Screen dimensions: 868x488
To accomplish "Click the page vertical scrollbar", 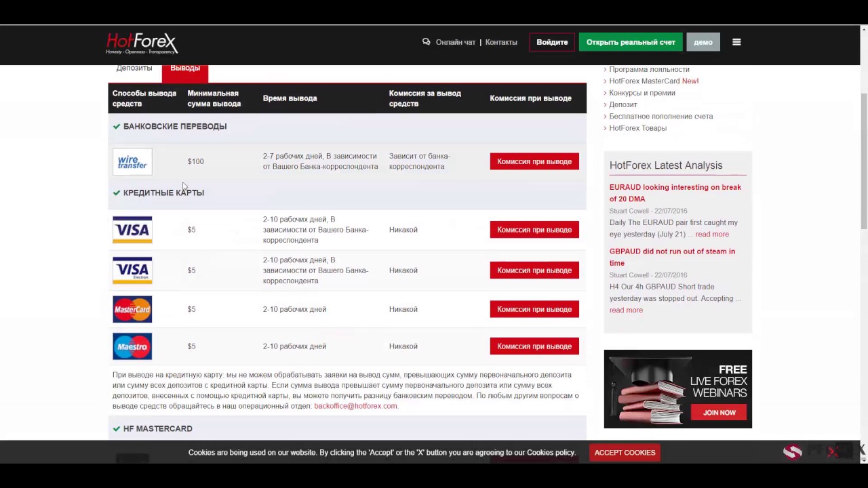I will tap(864, 163).
